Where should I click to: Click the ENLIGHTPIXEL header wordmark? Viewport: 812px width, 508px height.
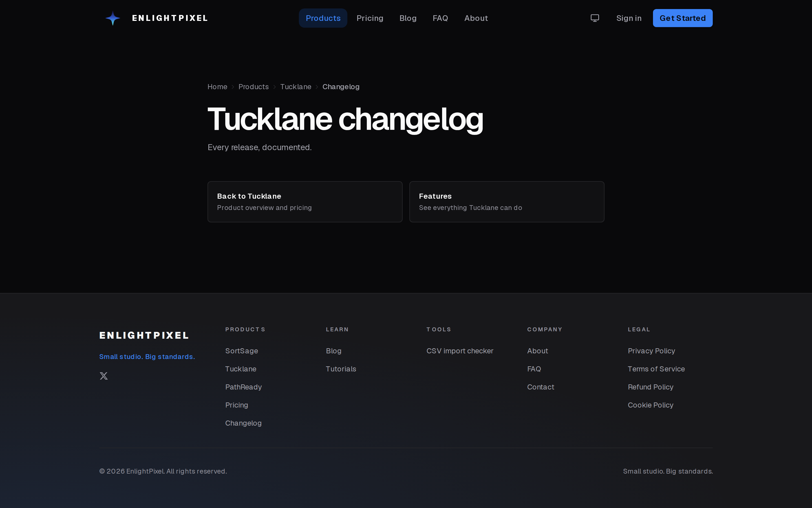click(x=170, y=18)
